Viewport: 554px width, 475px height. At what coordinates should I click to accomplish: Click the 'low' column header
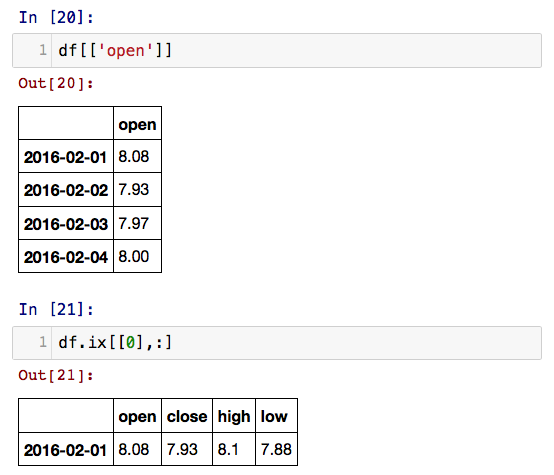[x=276, y=416]
